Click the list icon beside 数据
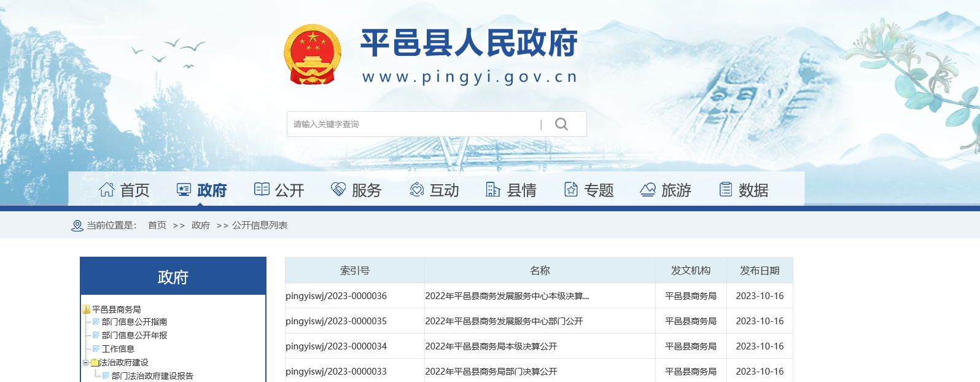Viewport: 980px width, 382px height. pos(726,189)
